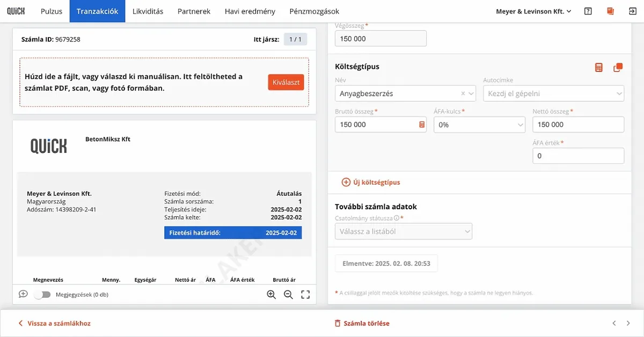This screenshot has width=644, height=337.
Task: Toggle the Megjegyzések switch
Action: coord(42,295)
